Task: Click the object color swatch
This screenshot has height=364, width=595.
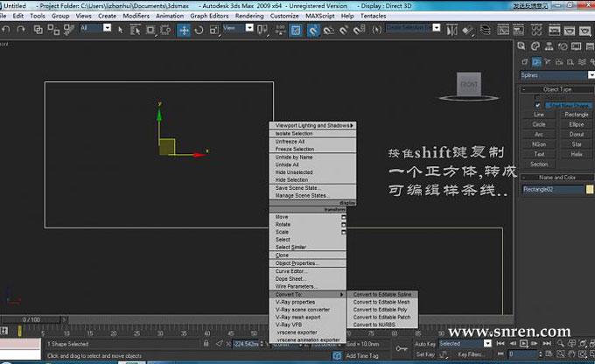Action: tap(590, 189)
